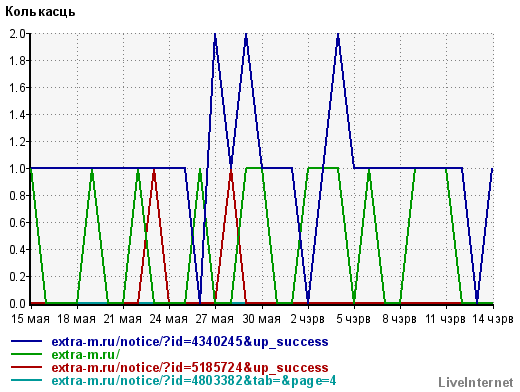Click the 8 чэрв date label
This screenshot has width=520, height=392.
tap(399, 319)
